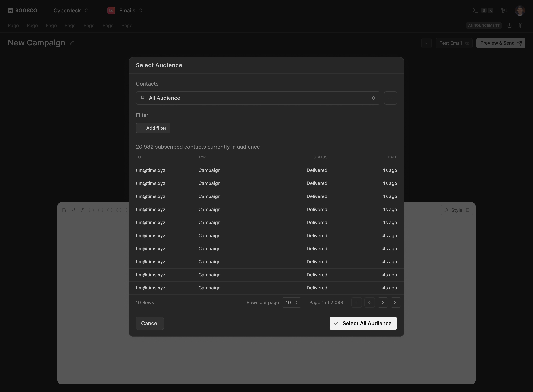Click the subscribed contacts count text

coord(198,147)
